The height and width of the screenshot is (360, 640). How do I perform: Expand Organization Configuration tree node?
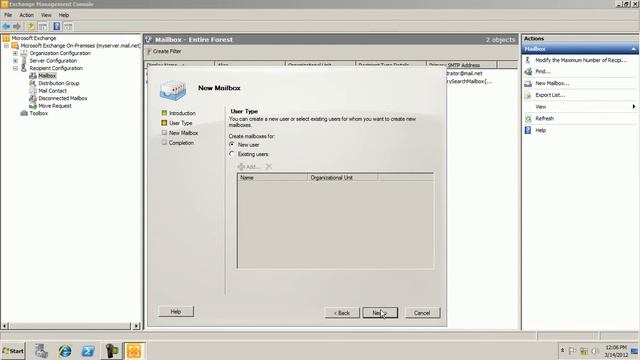point(15,53)
